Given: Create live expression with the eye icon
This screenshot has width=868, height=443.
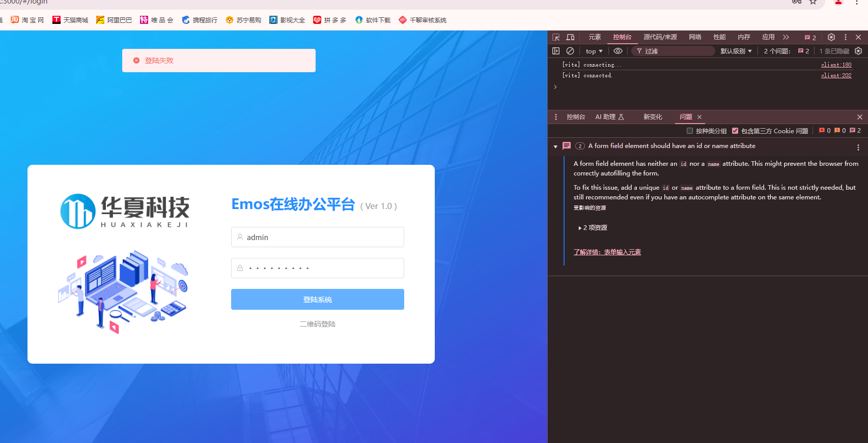Looking at the screenshot, I should pos(618,51).
